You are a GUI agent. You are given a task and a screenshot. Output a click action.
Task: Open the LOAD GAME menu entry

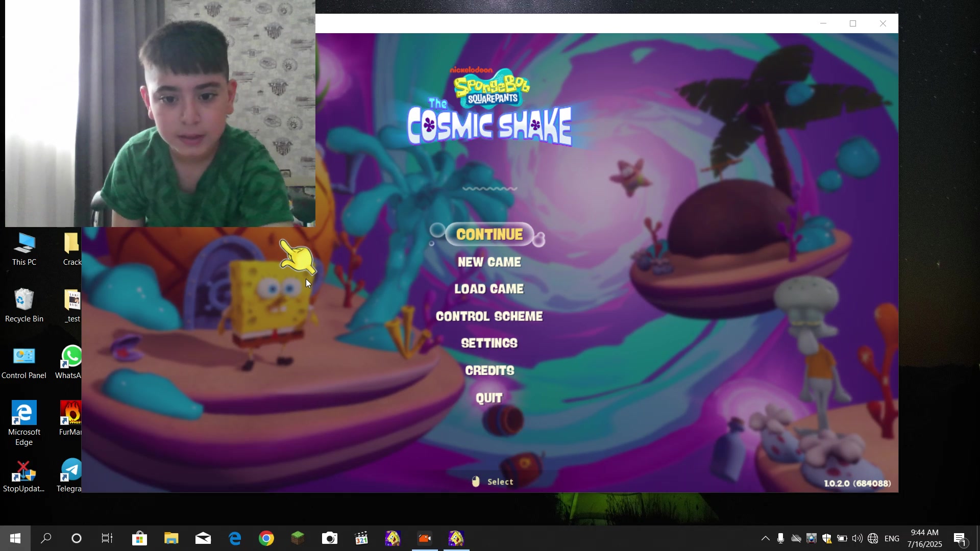pos(489,289)
